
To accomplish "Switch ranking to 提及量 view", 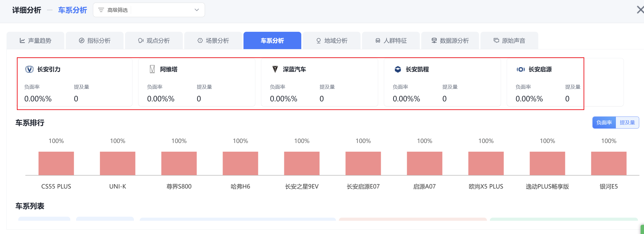I will point(627,123).
